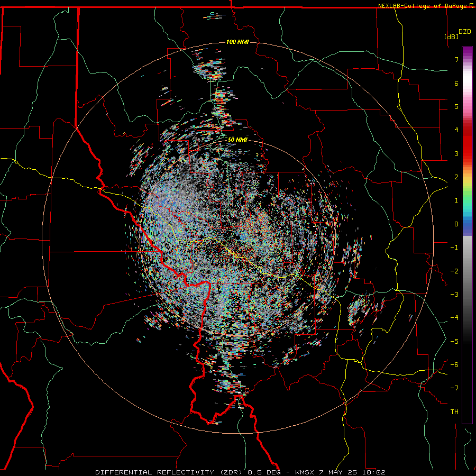Click the 7 MAY 25 date text

pos(338,472)
